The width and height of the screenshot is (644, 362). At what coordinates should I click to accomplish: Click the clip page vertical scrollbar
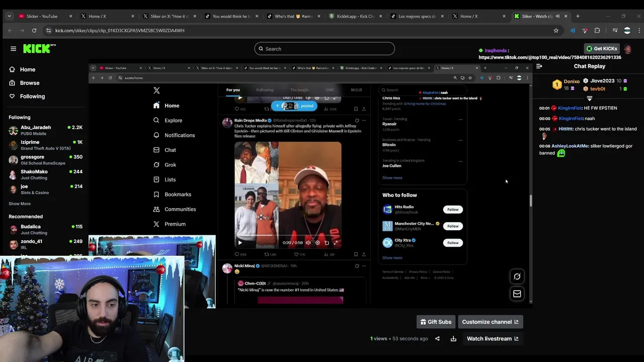530,200
